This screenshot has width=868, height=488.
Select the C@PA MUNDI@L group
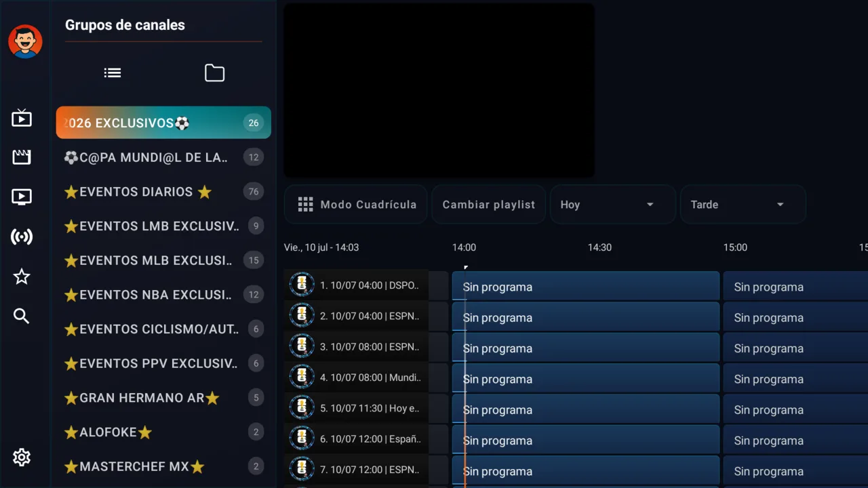[163, 157]
